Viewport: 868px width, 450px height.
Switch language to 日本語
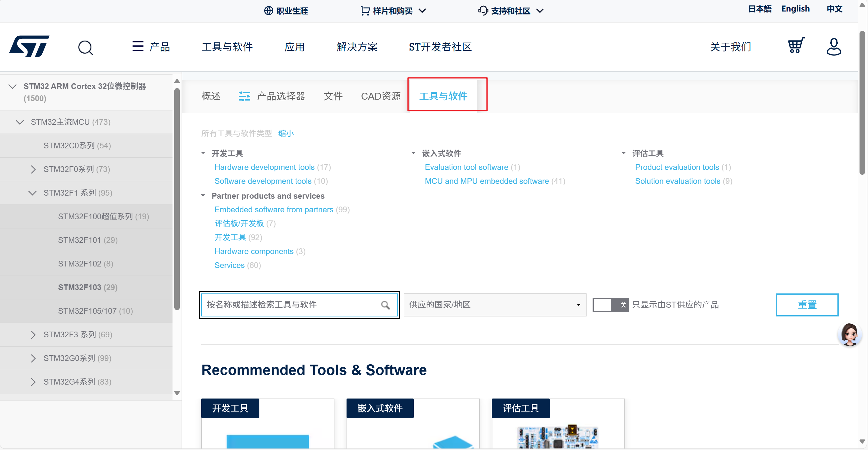click(x=760, y=9)
